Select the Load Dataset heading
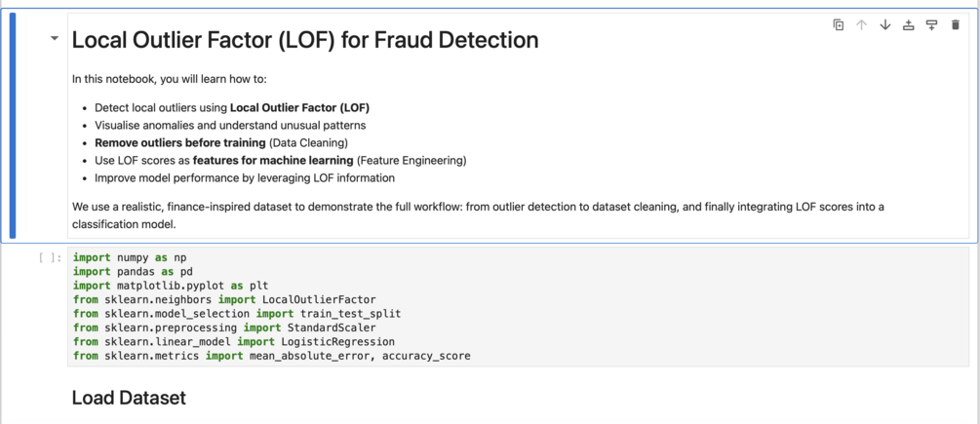The width and height of the screenshot is (980, 424). click(129, 398)
